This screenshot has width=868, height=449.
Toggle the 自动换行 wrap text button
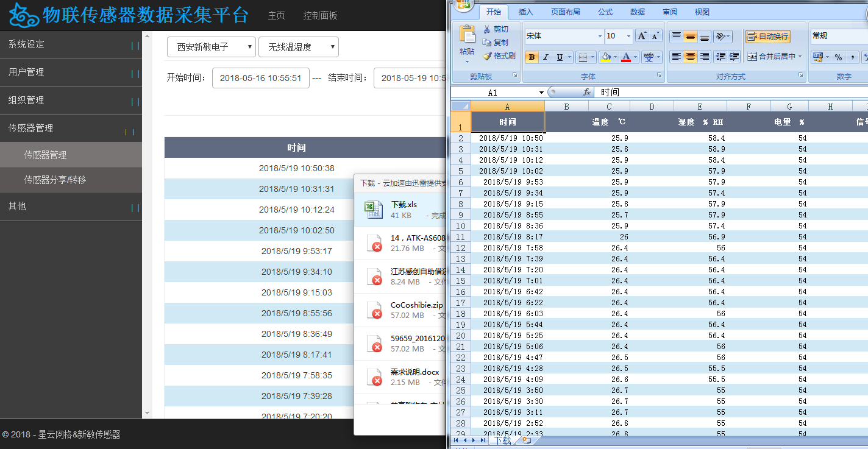[767, 37]
